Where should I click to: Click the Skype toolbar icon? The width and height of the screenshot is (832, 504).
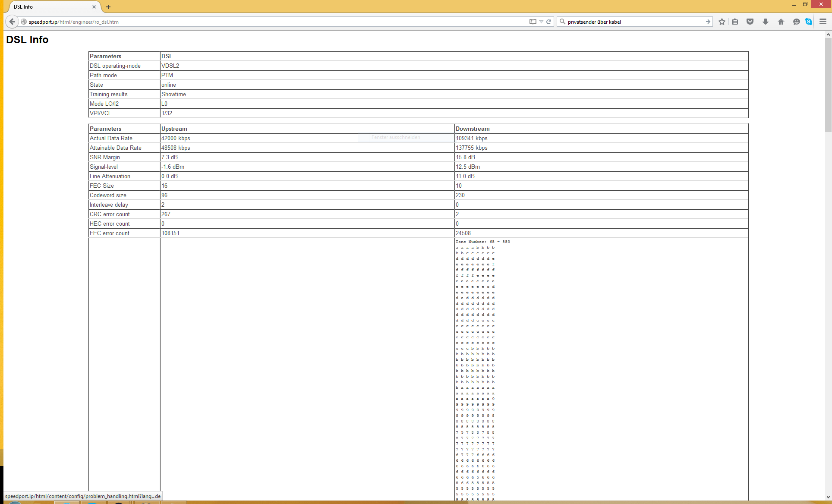click(809, 22)
